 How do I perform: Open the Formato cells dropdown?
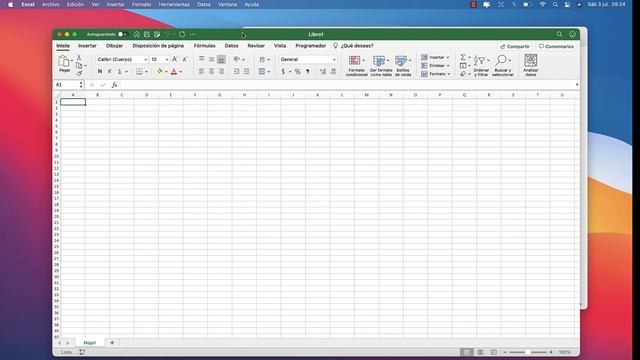pos(436,74)
